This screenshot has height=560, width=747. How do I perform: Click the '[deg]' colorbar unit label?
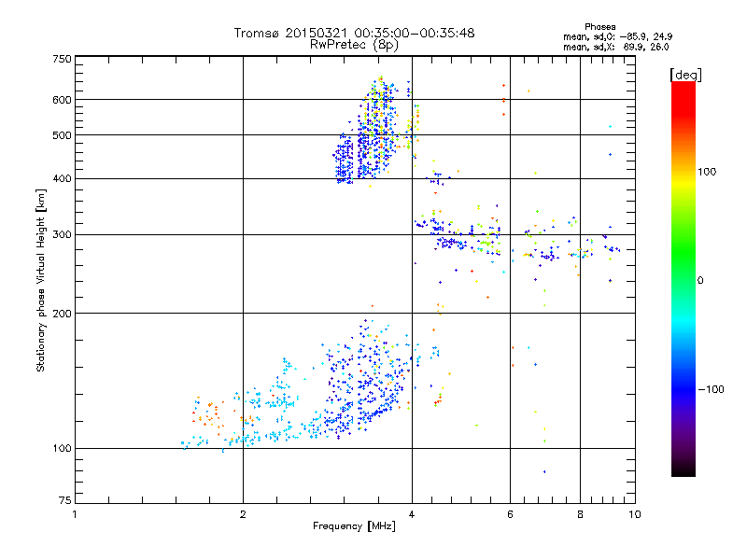pos(685,75)
